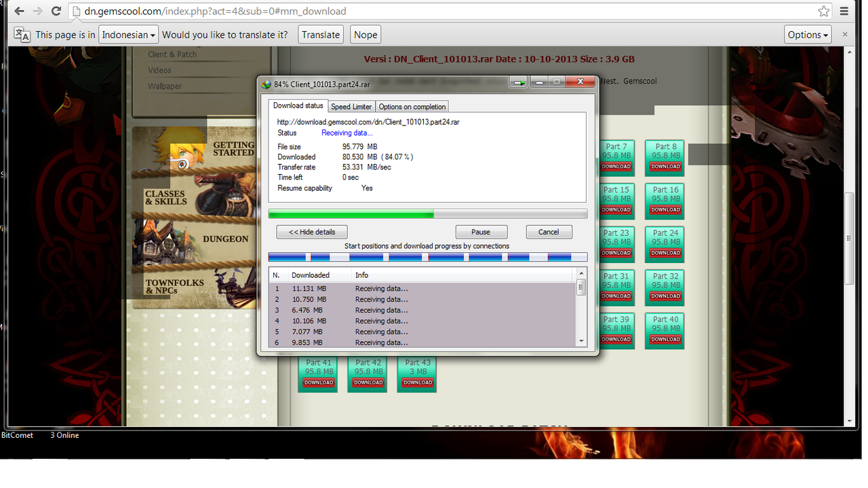Bookmark page with the star icon
868x488 pixels.
[823, 11]
